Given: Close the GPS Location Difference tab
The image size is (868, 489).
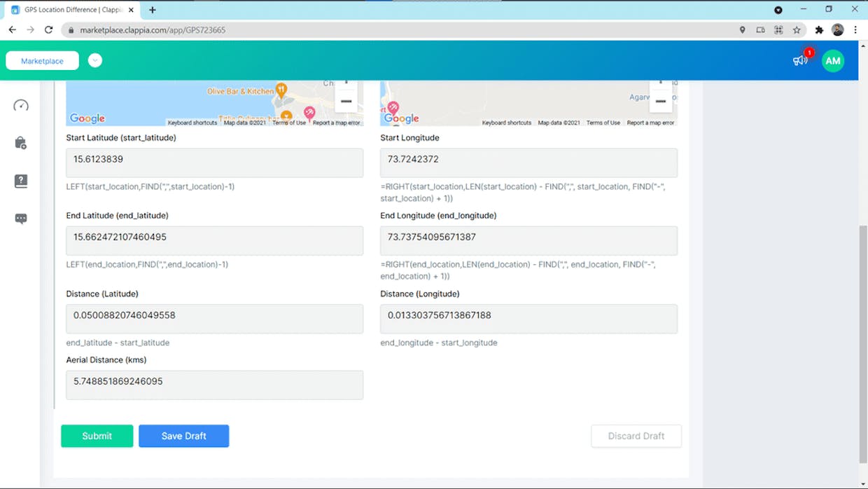Looking at the screenshot, I should pyautogui.click(x=131, y=10).
